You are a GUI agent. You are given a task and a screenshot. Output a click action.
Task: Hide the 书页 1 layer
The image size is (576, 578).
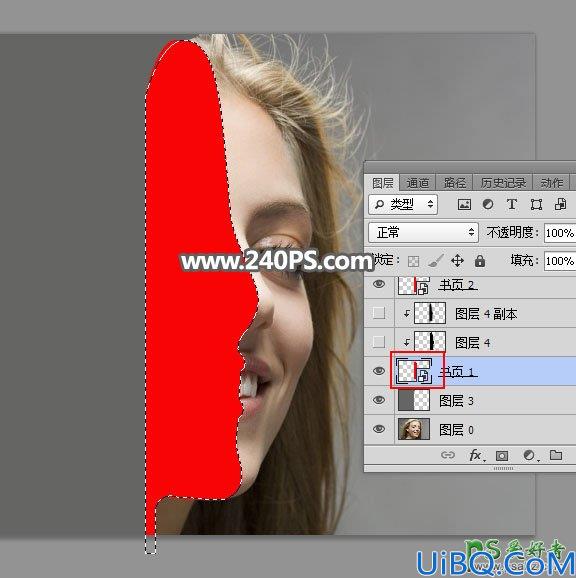(x=379, y=371)
